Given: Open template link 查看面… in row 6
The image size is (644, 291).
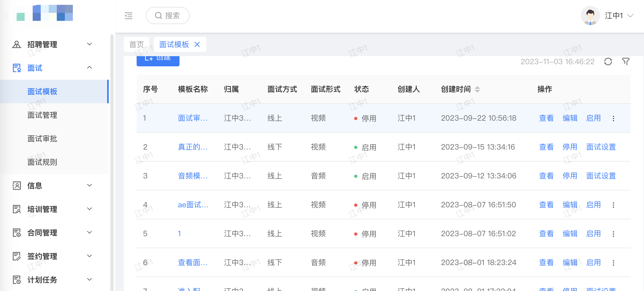Looking at the screenshot, I should [193, 262].
